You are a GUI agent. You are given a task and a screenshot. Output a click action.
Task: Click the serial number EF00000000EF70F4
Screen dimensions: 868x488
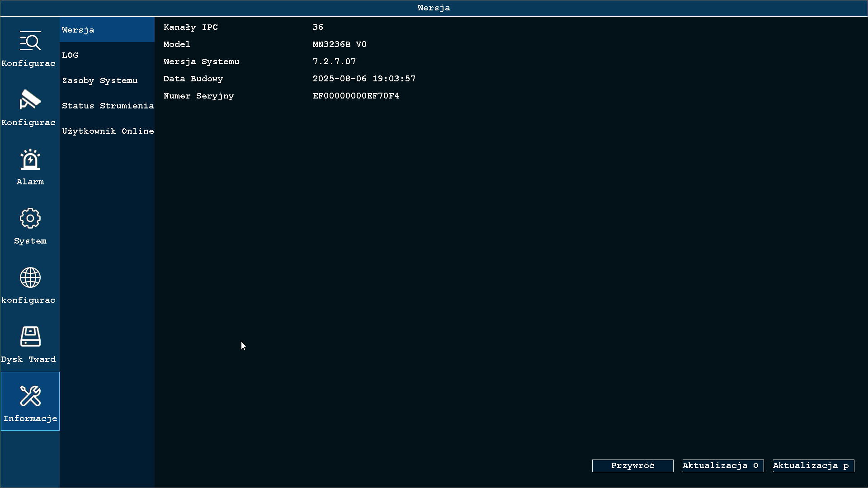[x=356, y=96]
